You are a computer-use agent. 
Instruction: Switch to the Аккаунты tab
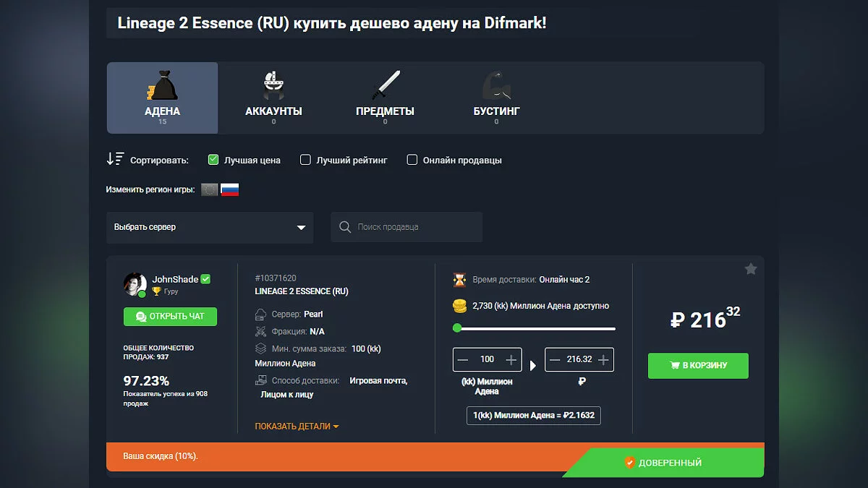(273, 98)
